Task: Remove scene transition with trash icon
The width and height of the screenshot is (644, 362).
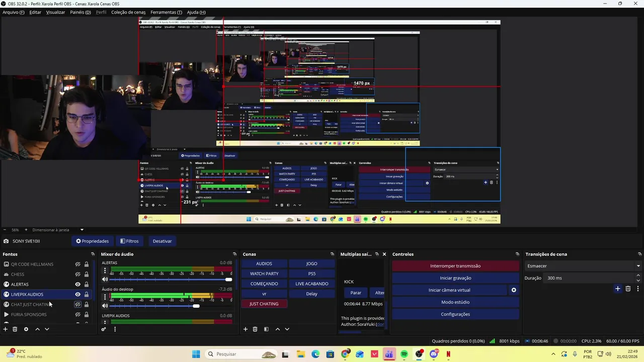Action: click(628, 289)
